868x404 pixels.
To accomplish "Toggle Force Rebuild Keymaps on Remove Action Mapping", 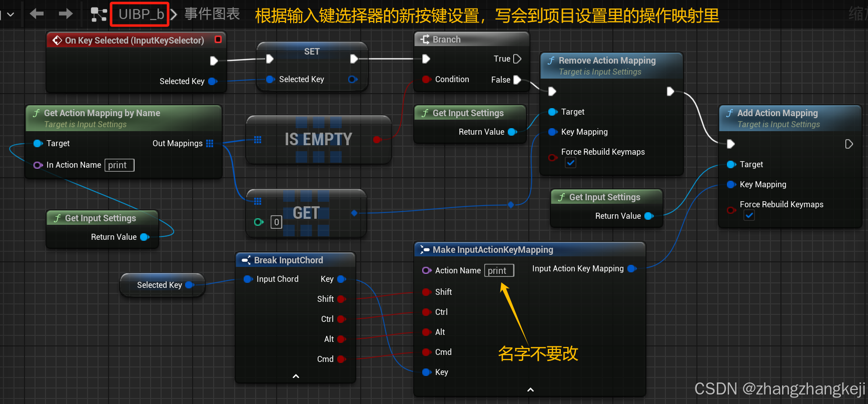I will click(x=570, y=163).
